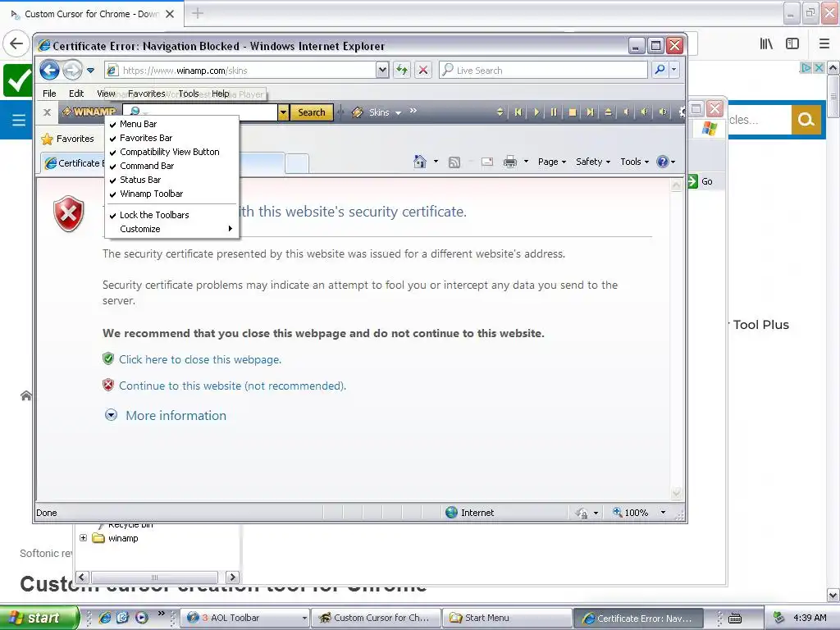Click the Read Mail envelope icon
The image size is (840, 630).
(487, 162)
